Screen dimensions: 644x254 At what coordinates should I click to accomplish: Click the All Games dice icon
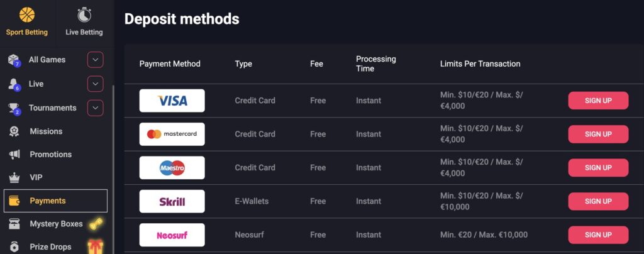[x=14, y=60]
